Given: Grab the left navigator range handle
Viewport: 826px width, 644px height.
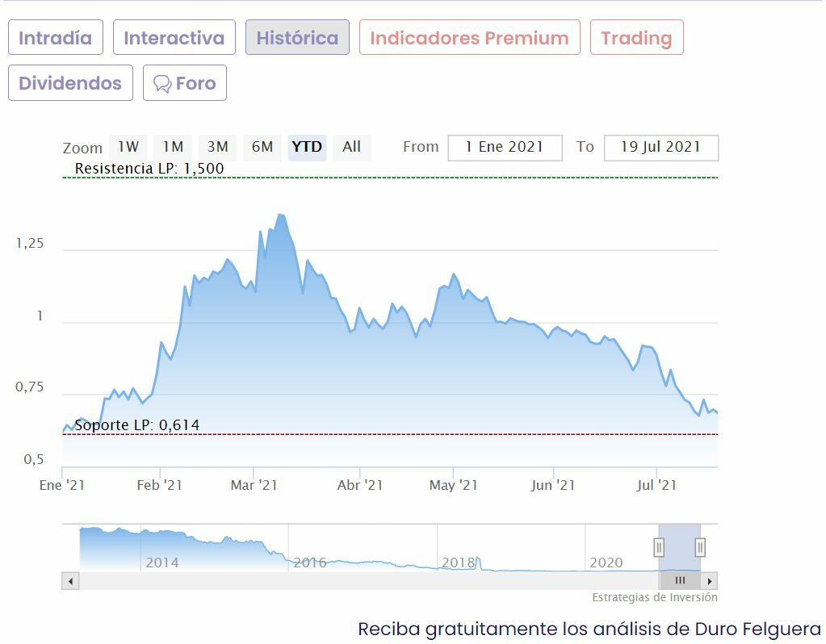Looking at the screenshot, I should point(659,547).
